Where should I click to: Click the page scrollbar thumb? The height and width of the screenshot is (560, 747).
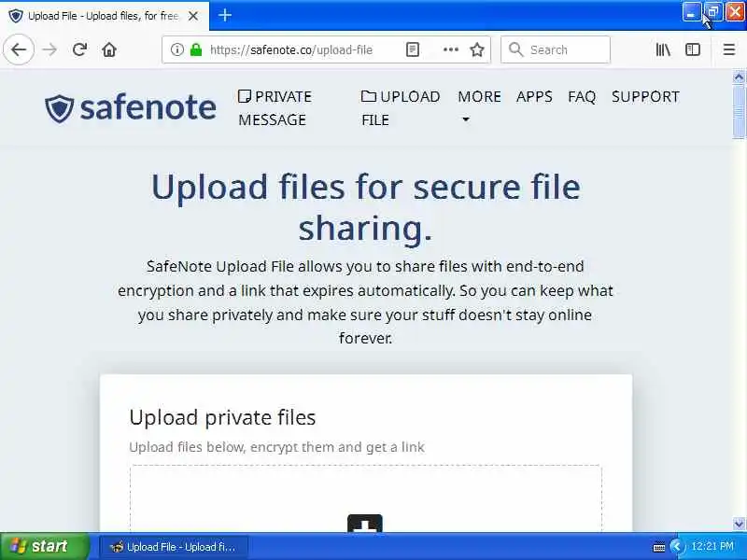(x=739, y=111)
